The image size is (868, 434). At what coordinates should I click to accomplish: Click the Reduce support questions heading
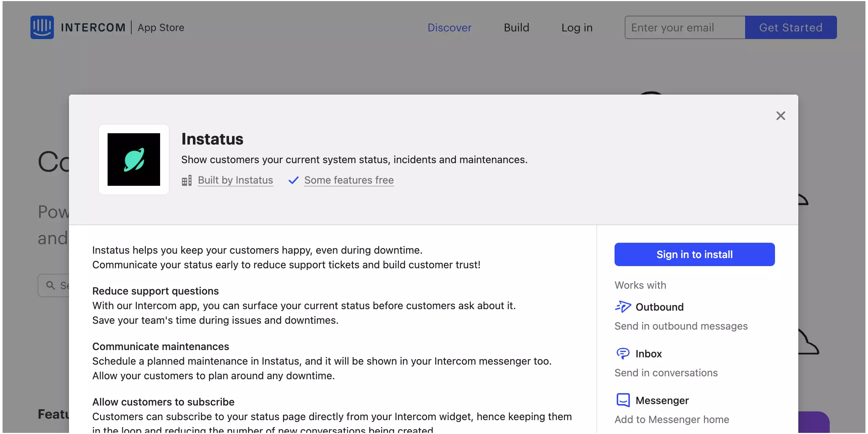pos(155,291)
